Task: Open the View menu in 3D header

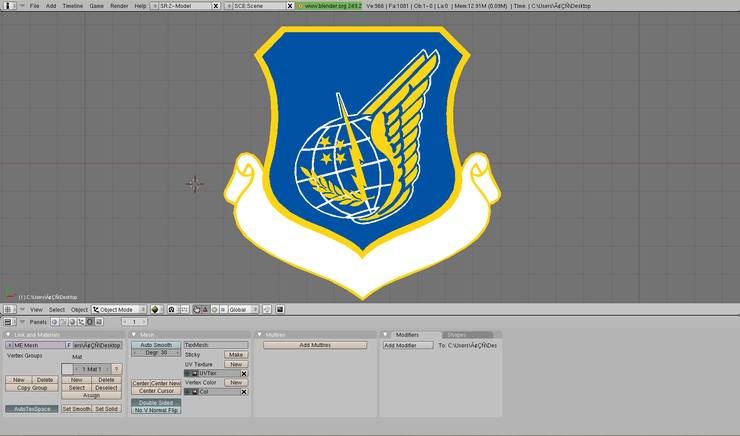Action: [36, 310]
